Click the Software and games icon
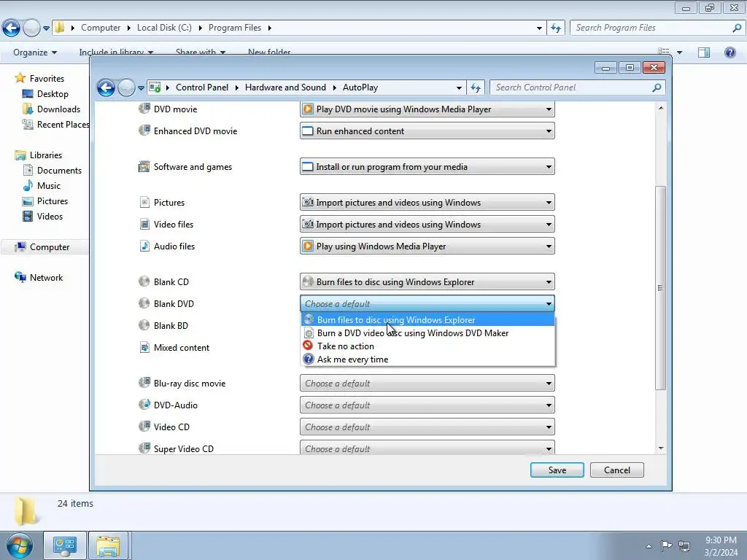 coord(144,167)
